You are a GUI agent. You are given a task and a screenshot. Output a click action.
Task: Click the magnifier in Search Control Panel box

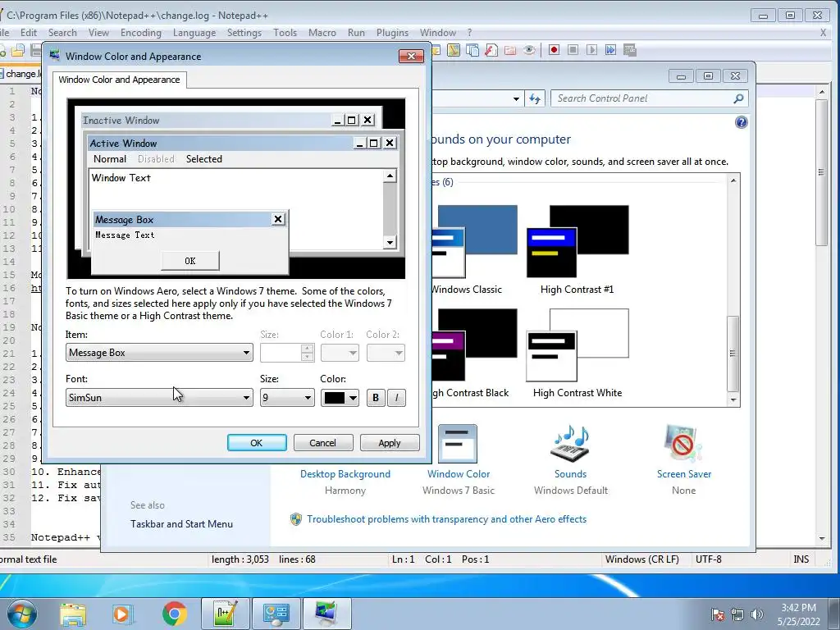[x=738, y=98]
